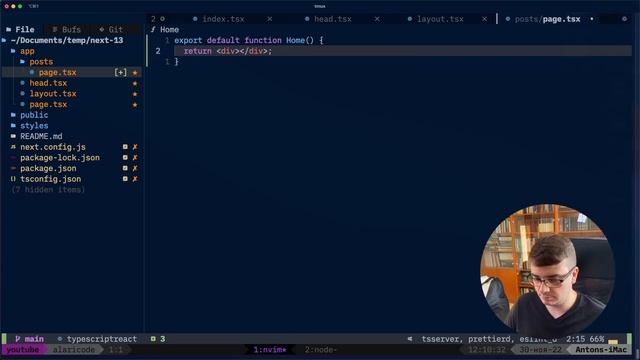Select tmux window 1:nvim
The width and height of the screenshot is (640, 360).
[x=269, y=350]
